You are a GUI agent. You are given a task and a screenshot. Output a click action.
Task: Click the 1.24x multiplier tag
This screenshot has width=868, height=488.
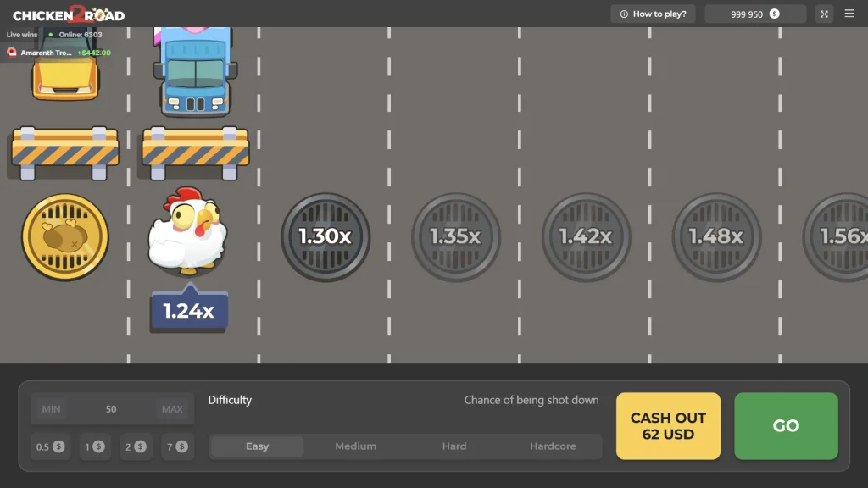(x=189, y=308)
